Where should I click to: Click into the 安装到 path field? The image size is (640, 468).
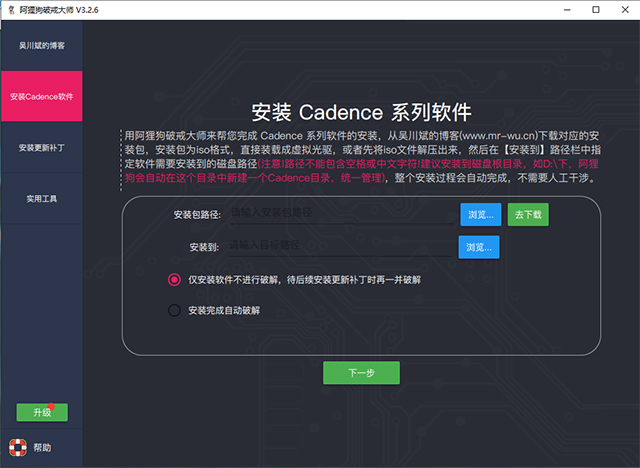[x=340, y=245]
